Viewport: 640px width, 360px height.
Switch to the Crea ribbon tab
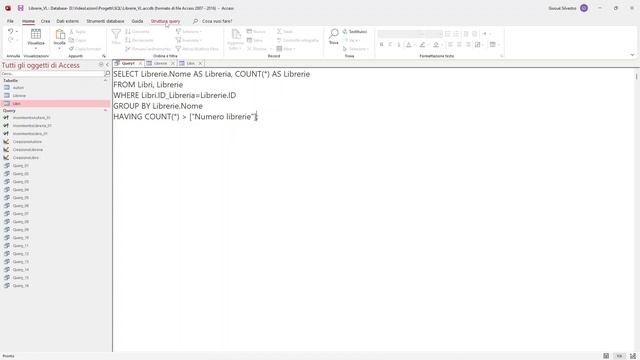point(45,21)
